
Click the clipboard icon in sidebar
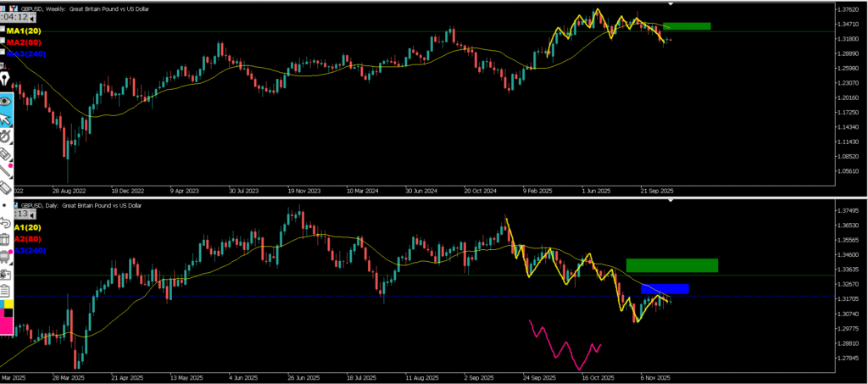6,291
